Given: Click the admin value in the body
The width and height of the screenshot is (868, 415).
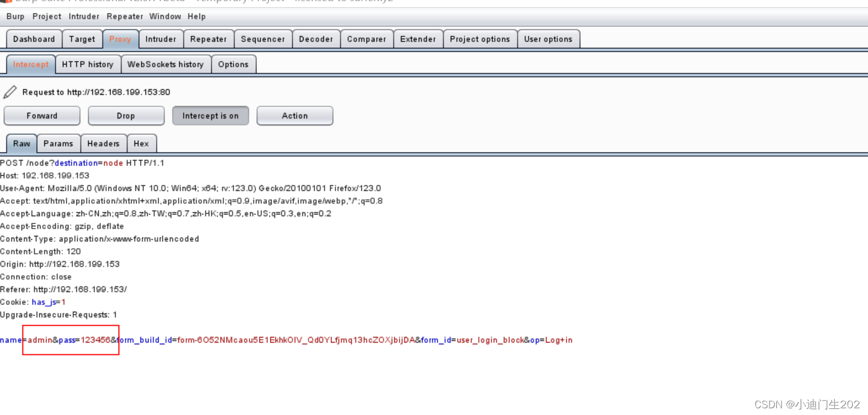Looking at the screenshot, I should coord(40,340).
